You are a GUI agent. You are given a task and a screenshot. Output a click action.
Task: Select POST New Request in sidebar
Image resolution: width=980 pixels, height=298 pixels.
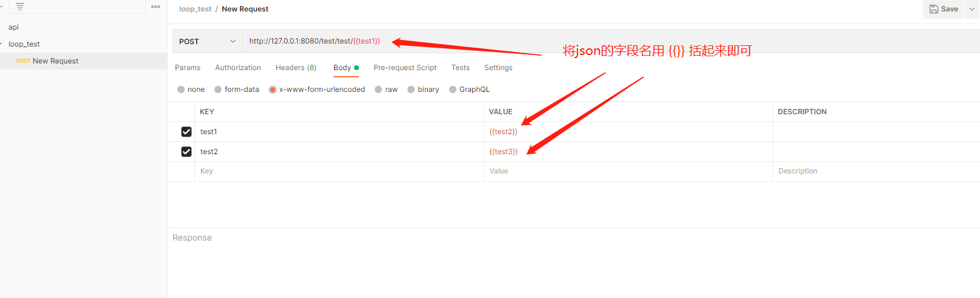[84, 61]
